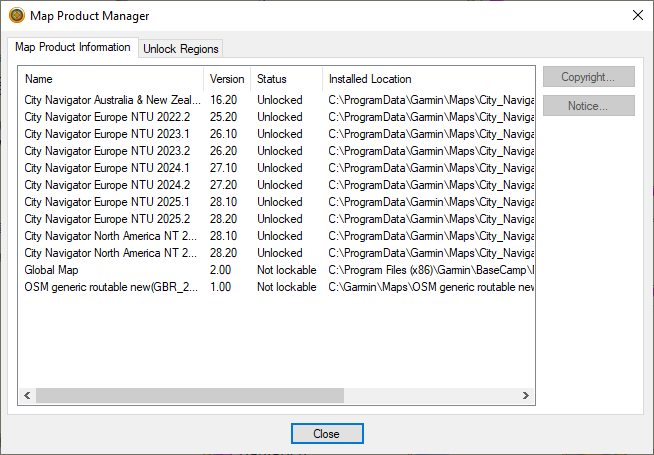Click the Installed Location column header

428,79
